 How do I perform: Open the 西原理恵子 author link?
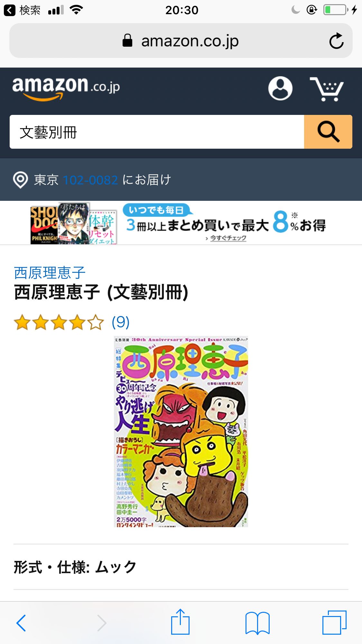point(50,273)
